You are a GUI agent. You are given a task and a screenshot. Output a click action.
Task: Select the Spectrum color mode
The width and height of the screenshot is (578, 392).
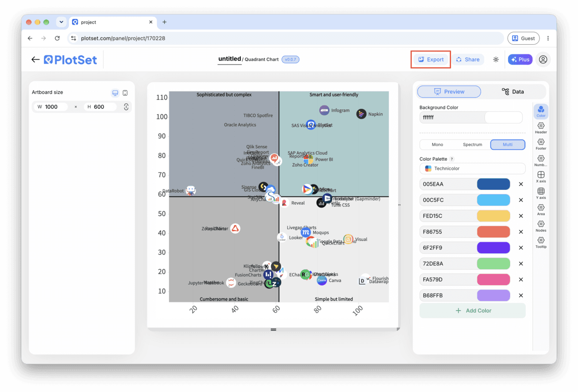(x=473, y=144)
